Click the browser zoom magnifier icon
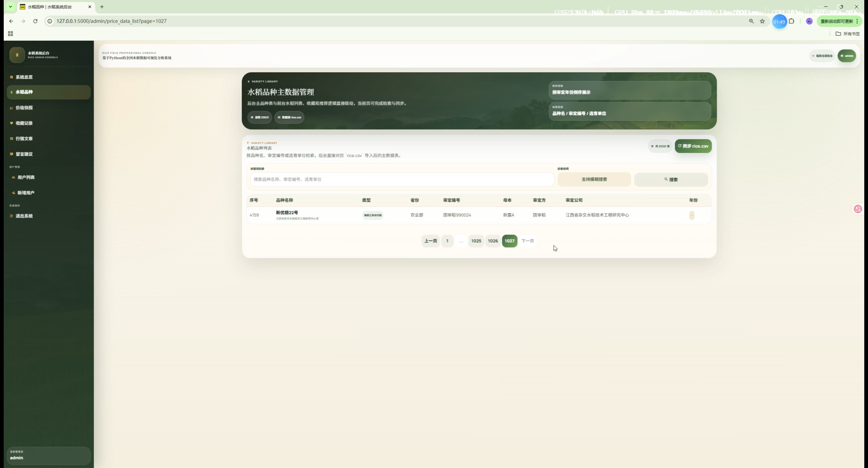Viewport: 868px width, 468px height. click(x=751, y=21)
